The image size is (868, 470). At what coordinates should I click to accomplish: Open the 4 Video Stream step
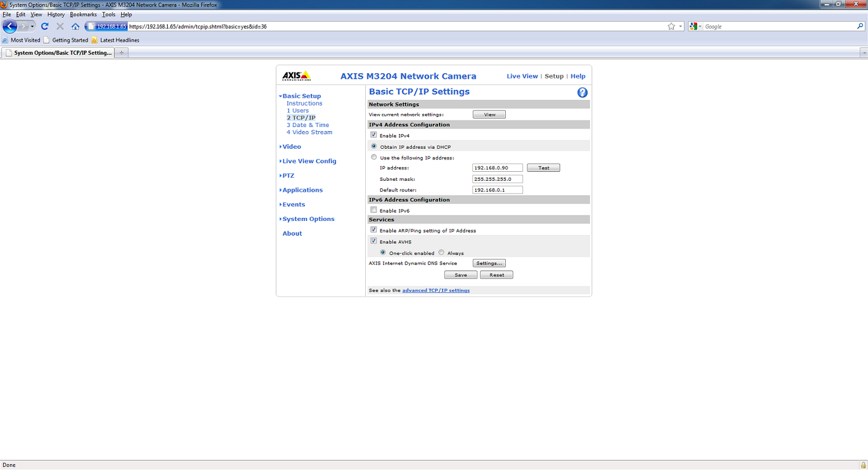click(x=310, y=132)
